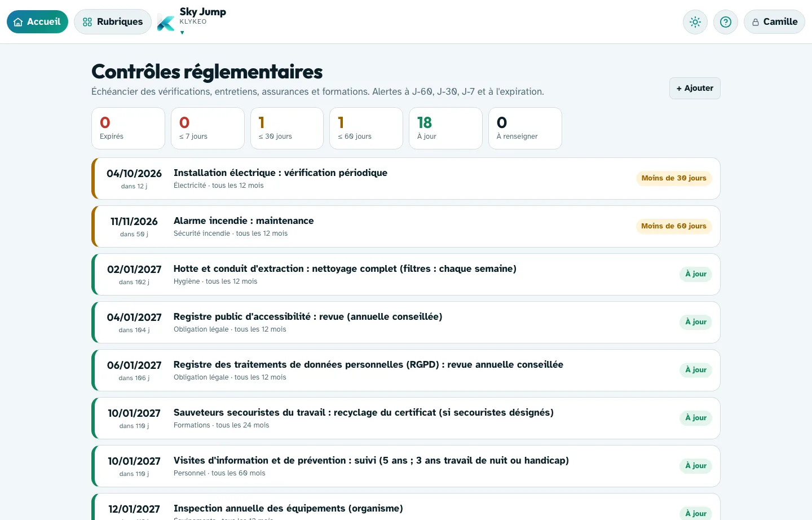Click the + Ajouter button

coord(695,88)
